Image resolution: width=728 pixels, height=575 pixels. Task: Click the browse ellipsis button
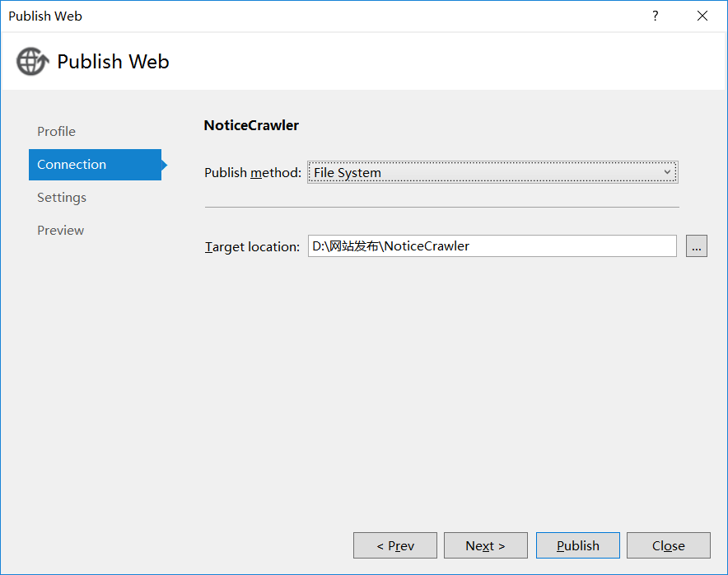pos(697,245)
